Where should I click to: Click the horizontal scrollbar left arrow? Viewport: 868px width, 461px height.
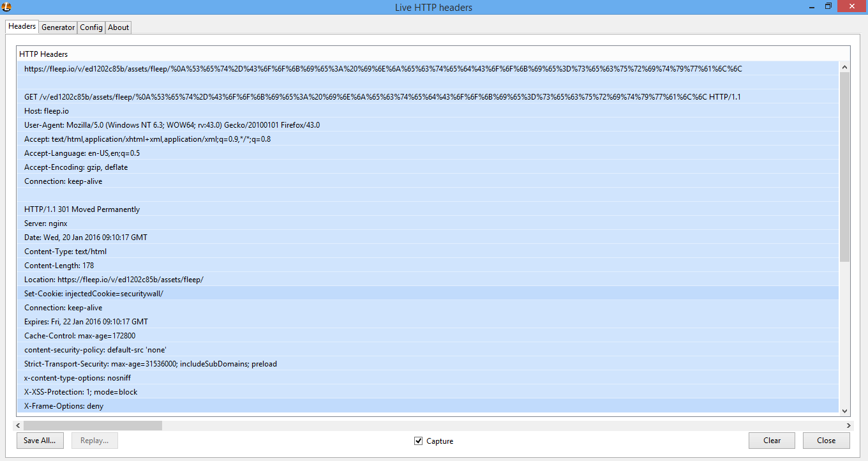click(x=19, y=425)
